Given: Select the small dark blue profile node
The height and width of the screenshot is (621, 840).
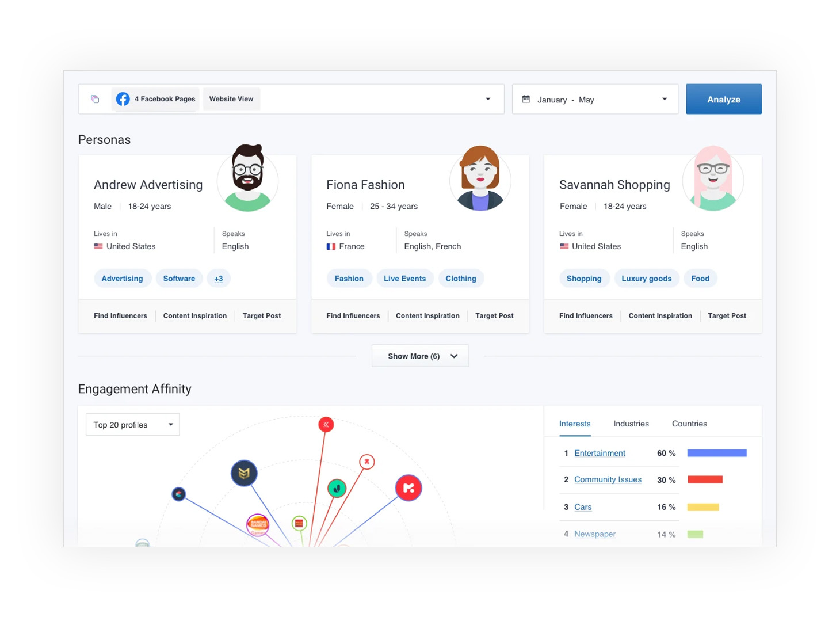Looking at the screenshot, I should 179,494.
